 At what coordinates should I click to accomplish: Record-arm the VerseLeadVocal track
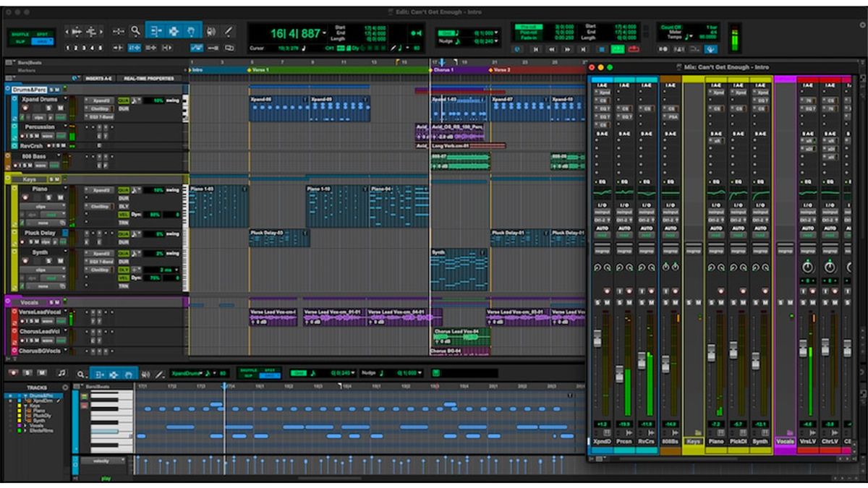22,320
